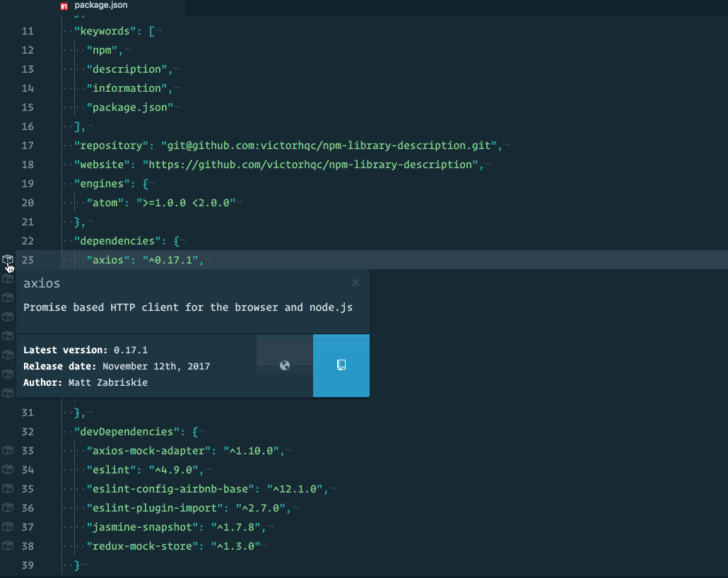Click the "Author: Matt Zabriskie" line
Image resolution: width=728 pixels, height=578 pixels.
coord(86,382)
